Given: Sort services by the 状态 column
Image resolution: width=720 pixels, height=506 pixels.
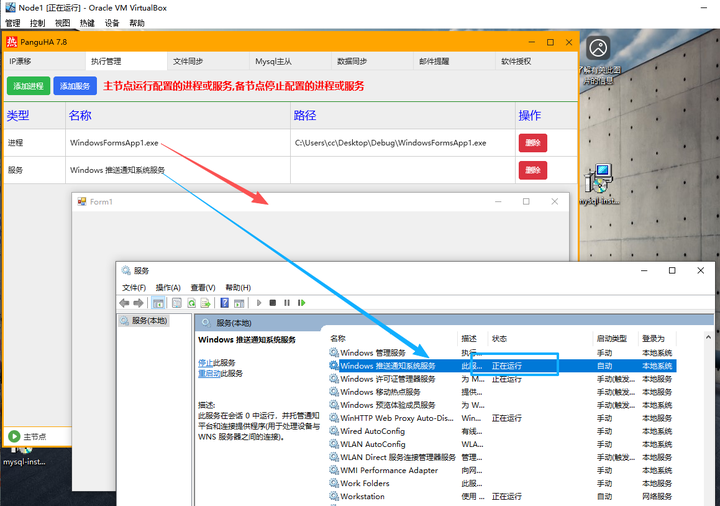Looking at the screenshot, I should pyautogui.click(x=499, y=338).
